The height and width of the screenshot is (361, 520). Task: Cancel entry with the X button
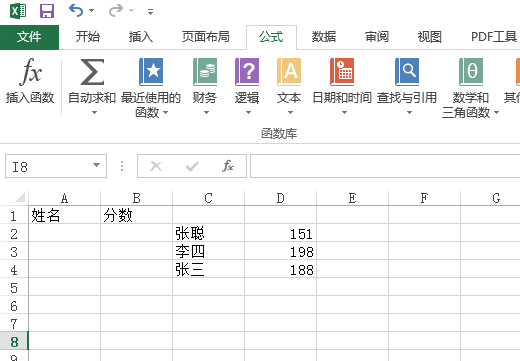[156, 166]
